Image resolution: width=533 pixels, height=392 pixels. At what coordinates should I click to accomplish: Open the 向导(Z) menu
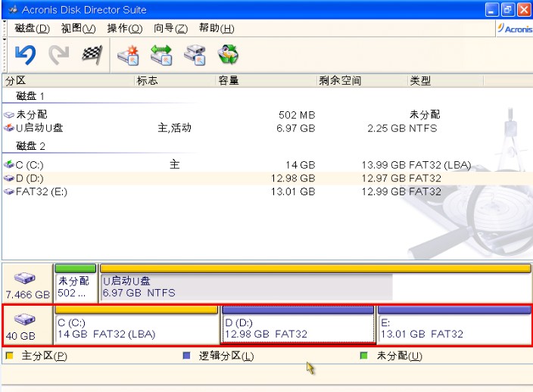170,28
